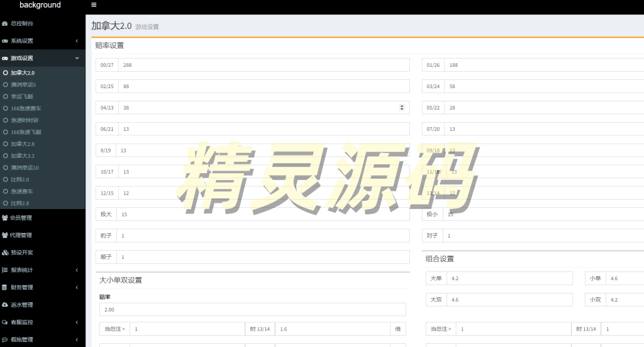Open the 总控制台 dashboard icon

tap(5, 23)
